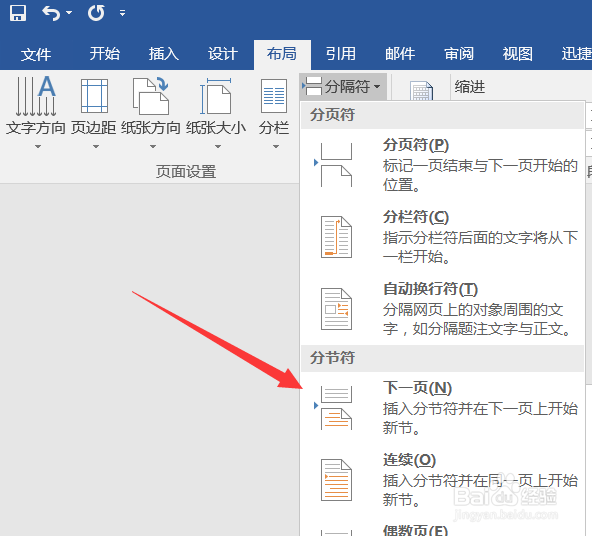Click the 缩进 indent label
592x536 pixels.
[x=470, y=87]
